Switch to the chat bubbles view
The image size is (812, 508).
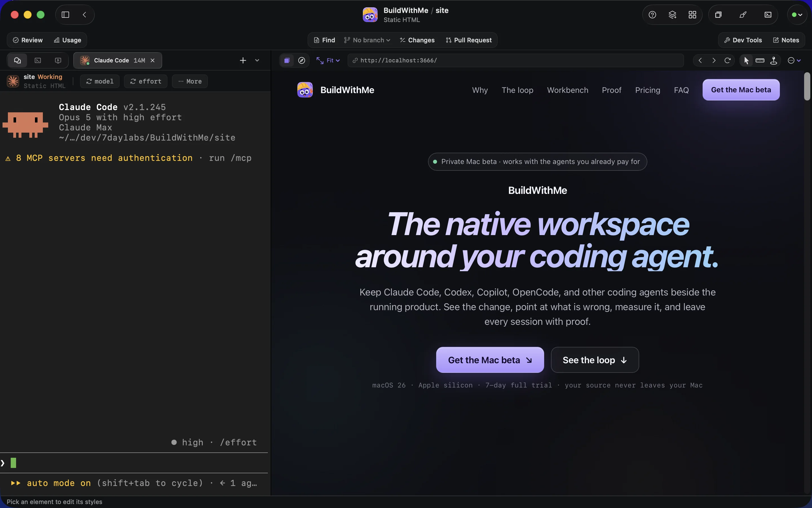(17, 60)
